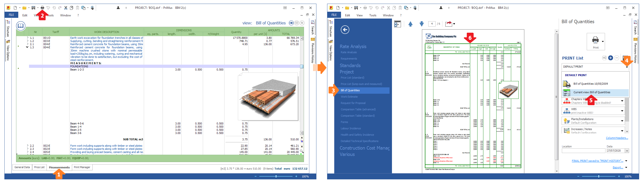Open the DEFAULT PRINT combo box
Screen dimensions: 644x184
point(595,67)
